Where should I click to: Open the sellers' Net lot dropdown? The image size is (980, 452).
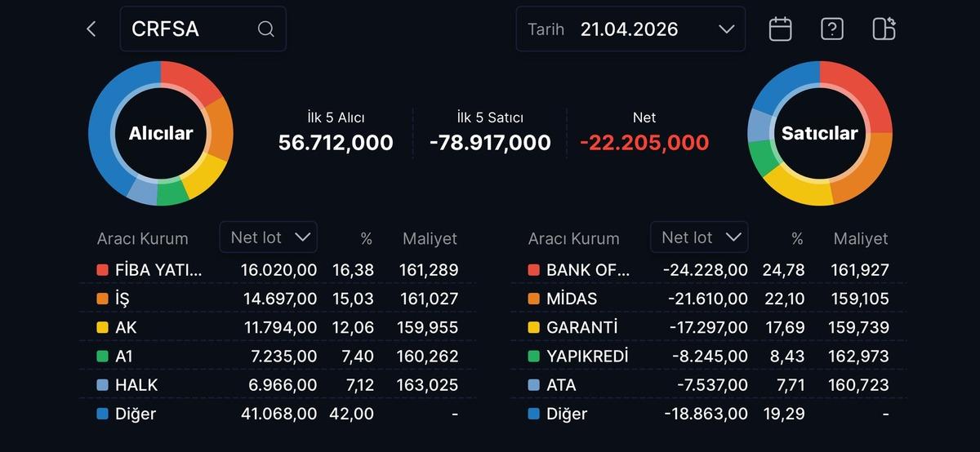coord(699,237)
